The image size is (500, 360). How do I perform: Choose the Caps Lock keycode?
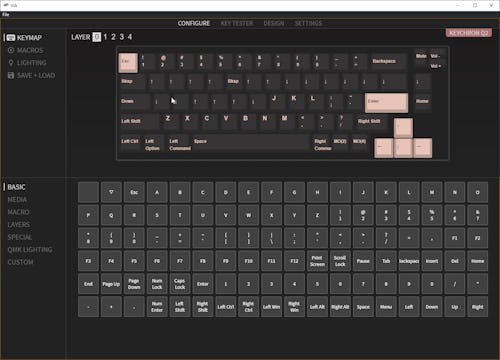click(x=180, y=284)
